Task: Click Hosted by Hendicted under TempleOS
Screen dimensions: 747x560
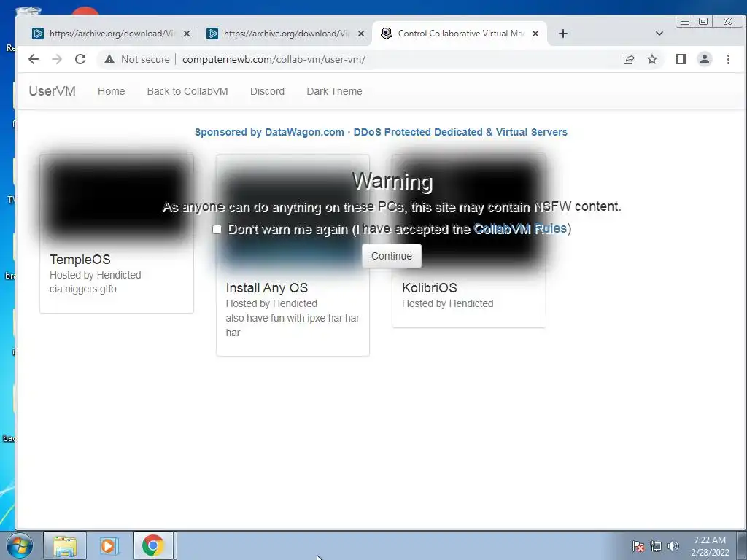Action: coord(96,275)
